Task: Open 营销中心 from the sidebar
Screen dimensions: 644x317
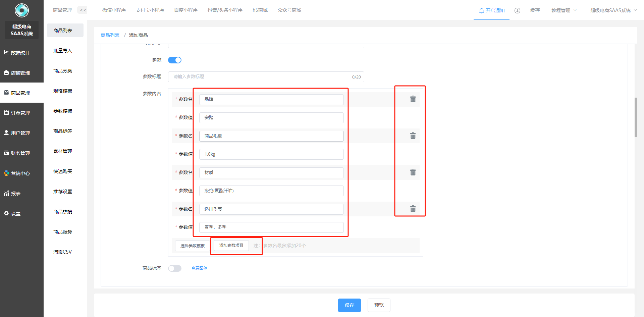Action: pyautogui.click(x=20, y=173)
